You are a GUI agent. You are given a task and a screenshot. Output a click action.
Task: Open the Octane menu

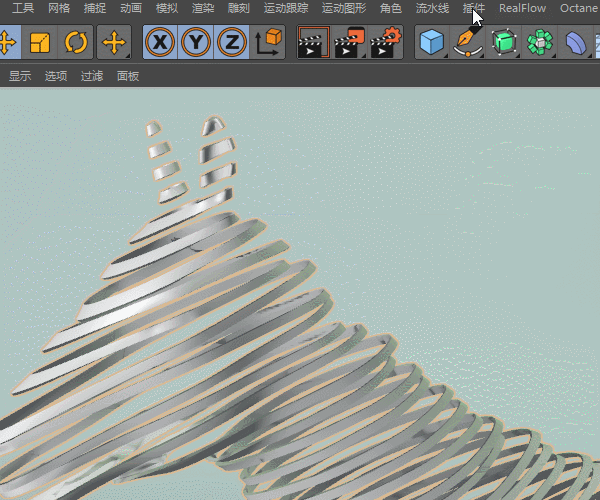pyautogui.click(x=579, y=8)
